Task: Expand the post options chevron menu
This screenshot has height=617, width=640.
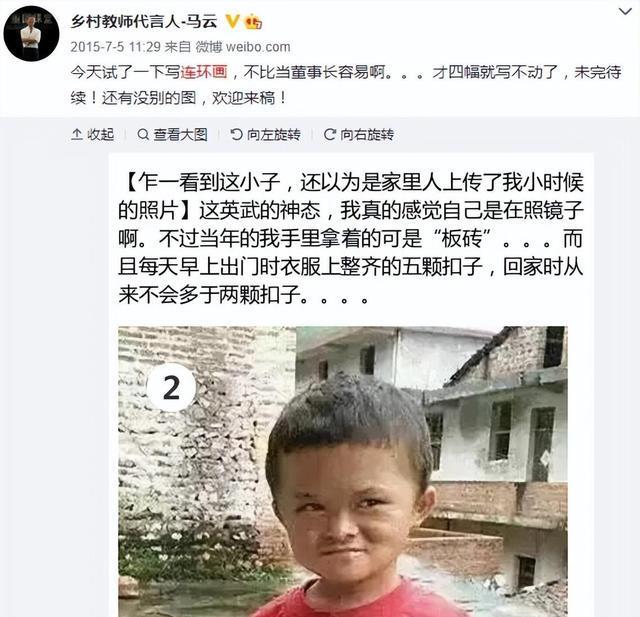Action: [x=625, y=11]
